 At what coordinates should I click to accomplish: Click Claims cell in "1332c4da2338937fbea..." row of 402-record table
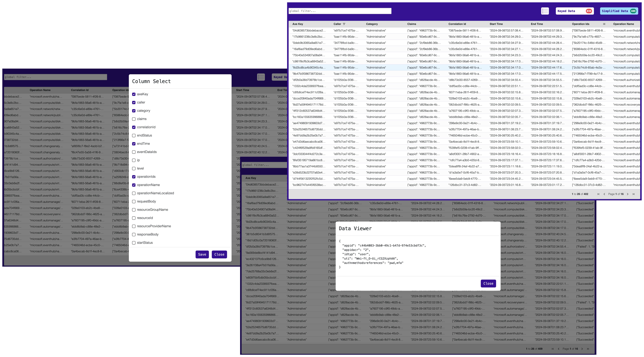pyautogui.click(x=423, y=86)
